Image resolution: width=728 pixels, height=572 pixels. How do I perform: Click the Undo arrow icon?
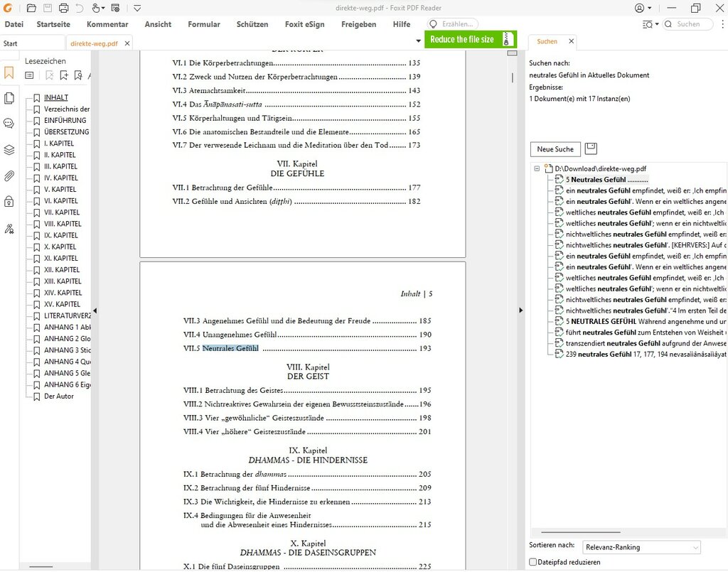(80, 8)
